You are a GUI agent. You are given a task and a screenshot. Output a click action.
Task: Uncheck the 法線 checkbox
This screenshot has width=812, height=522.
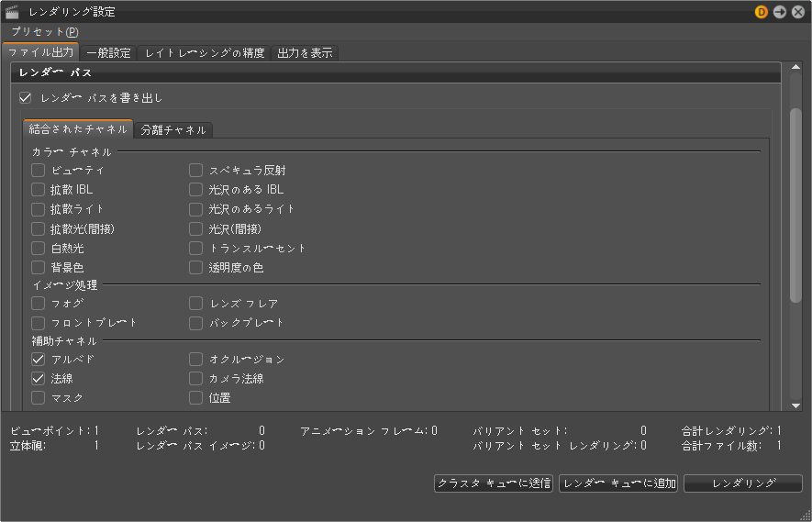click(38, 379)
